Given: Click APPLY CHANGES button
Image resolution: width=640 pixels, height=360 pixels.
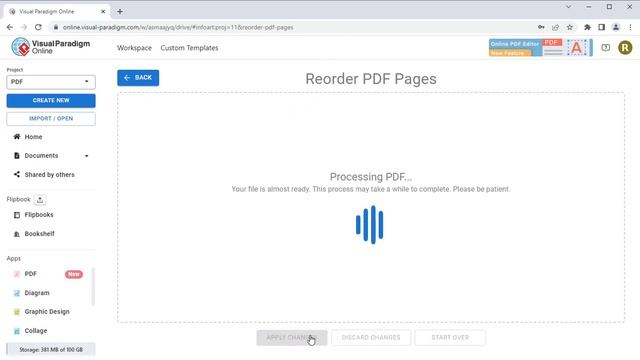Looking at the screenshot, I should point(292,338).
